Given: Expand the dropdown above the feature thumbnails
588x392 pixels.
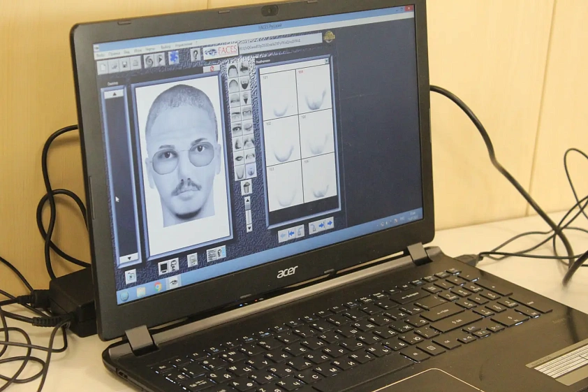Looking at the screenshot, I should click(326, 60).
